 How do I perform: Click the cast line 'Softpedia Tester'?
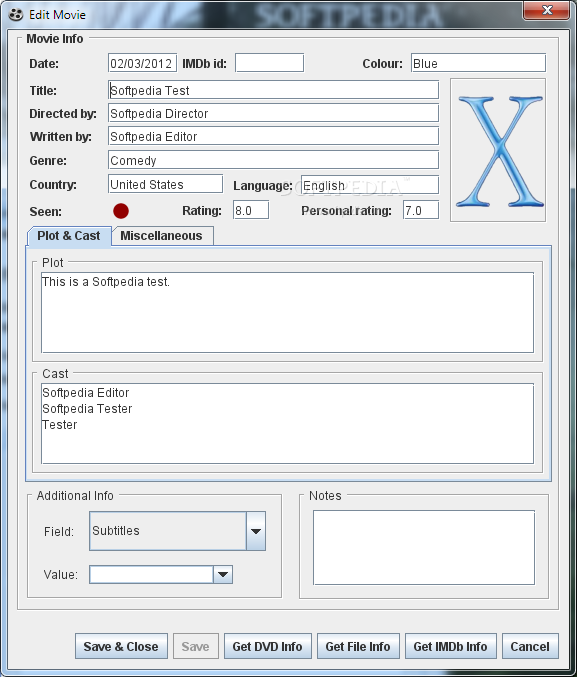pos(87,408)
